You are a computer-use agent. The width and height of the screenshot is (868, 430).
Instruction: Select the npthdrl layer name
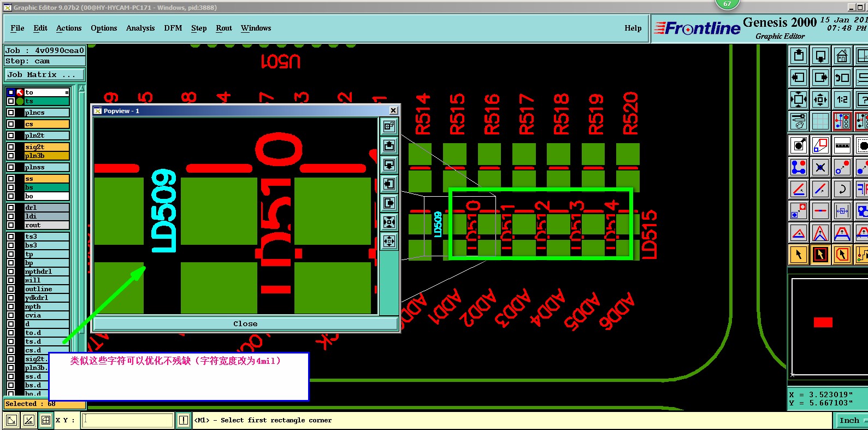point(47,272)
